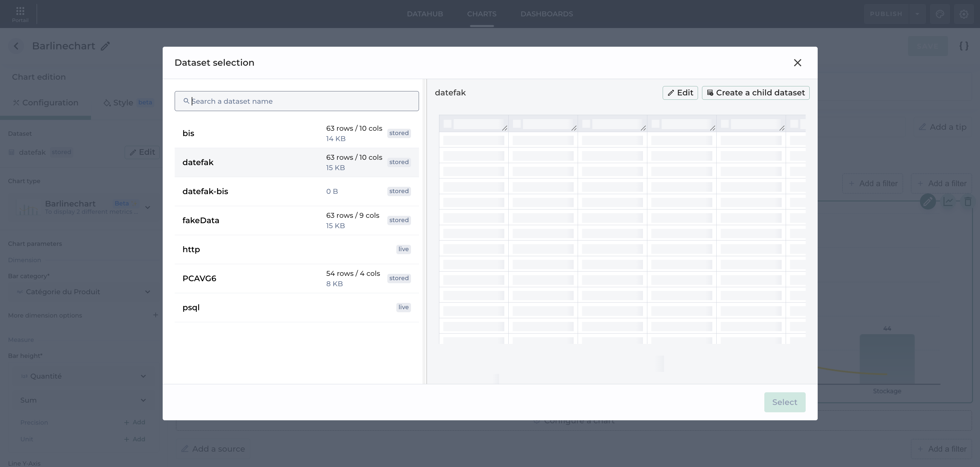Select the bis dataset row
This screenshot has height=467, width=980.
pyautogui.click(x=297, y=133)
